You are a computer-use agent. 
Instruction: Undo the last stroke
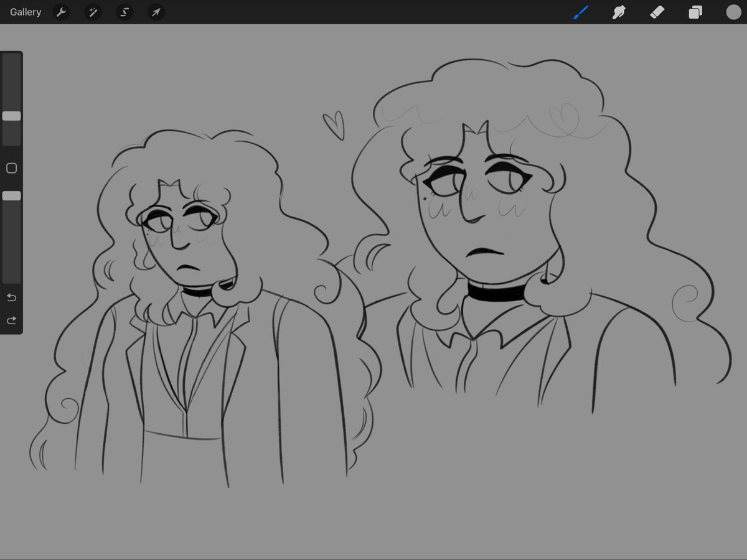pyautogui.click(x=11, y=297)
